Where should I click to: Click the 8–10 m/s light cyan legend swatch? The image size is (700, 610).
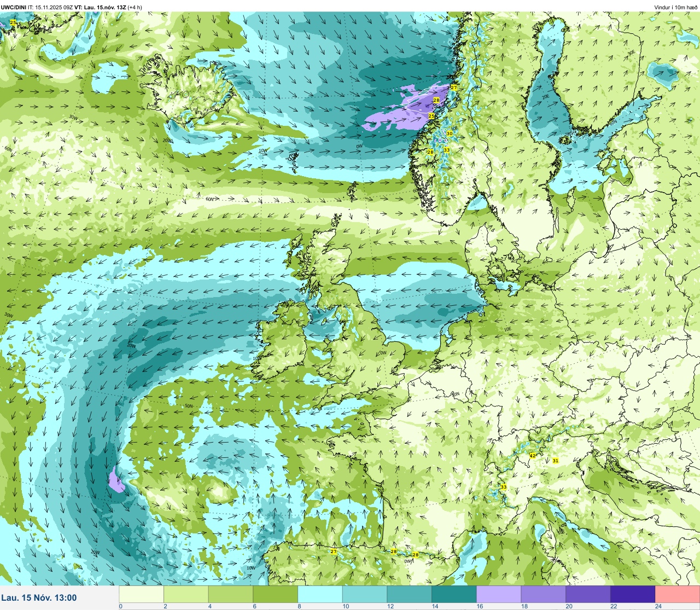click(320, 594)
